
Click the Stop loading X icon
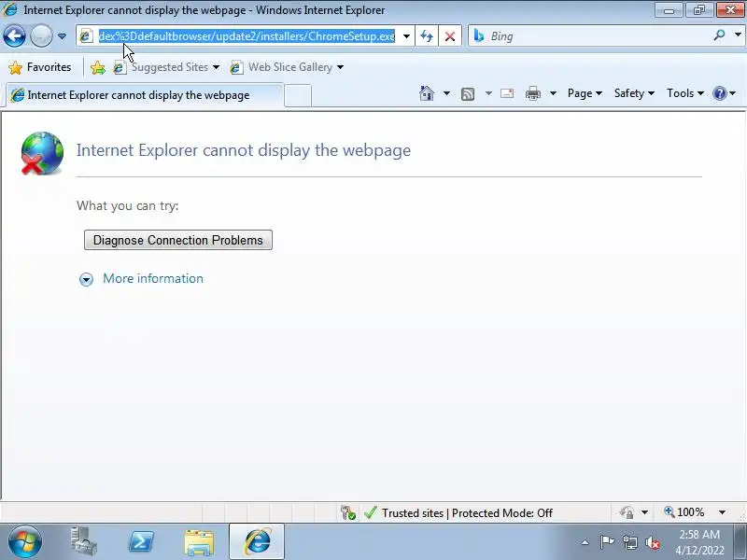pyautogui.click(x=449, y=36)
